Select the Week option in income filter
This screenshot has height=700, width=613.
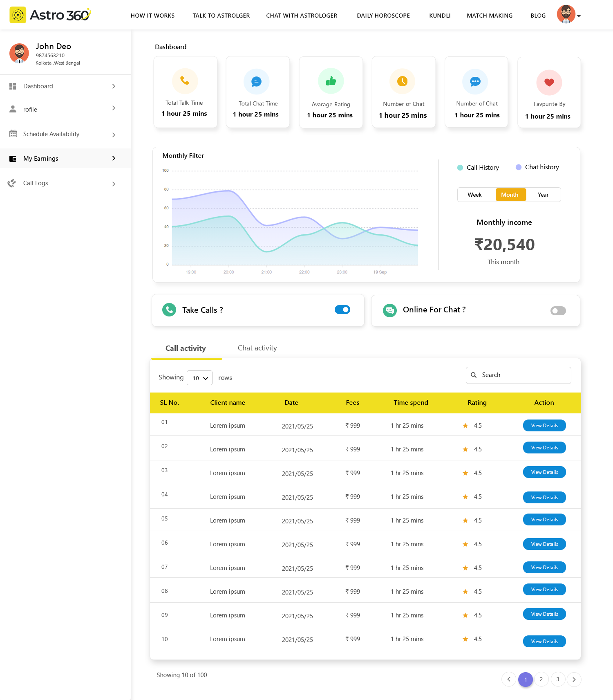click(474, 195)
